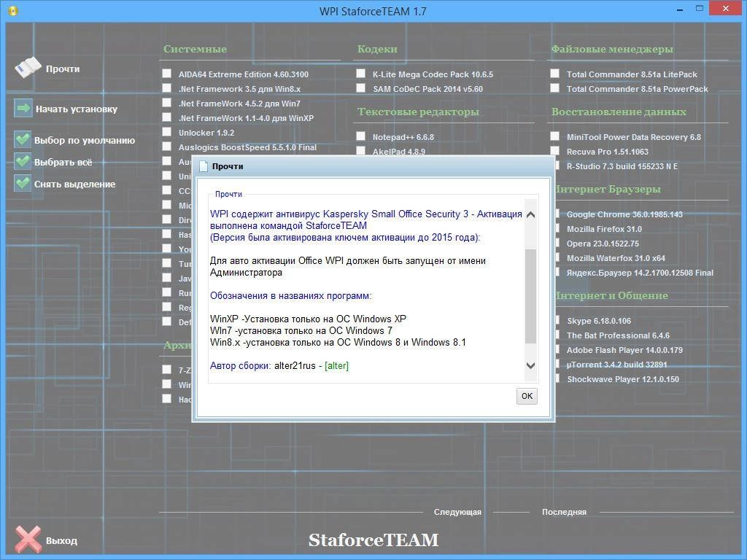Click Google Chrome 36.0.1985.143 entry
The image size is (747, 560).
[624, 214]
